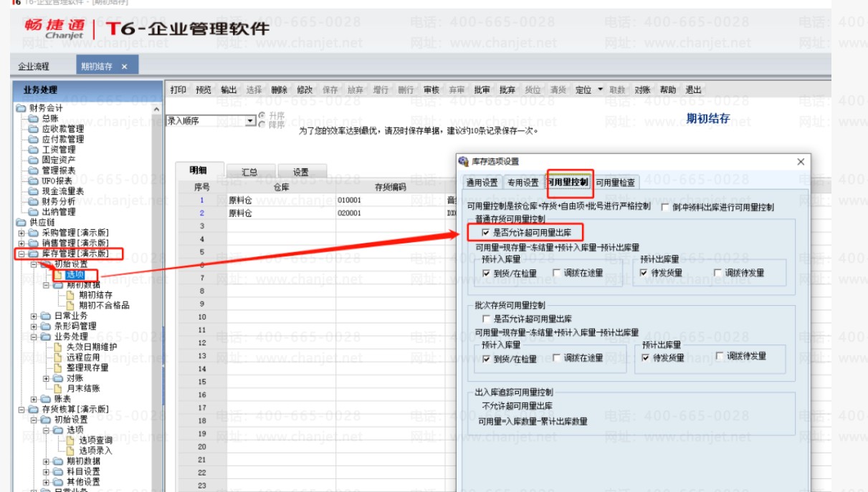Screen dimensions: 868x492
Task: Select cell 010001 in the 存货编码 column
Action: pos(390,201)
